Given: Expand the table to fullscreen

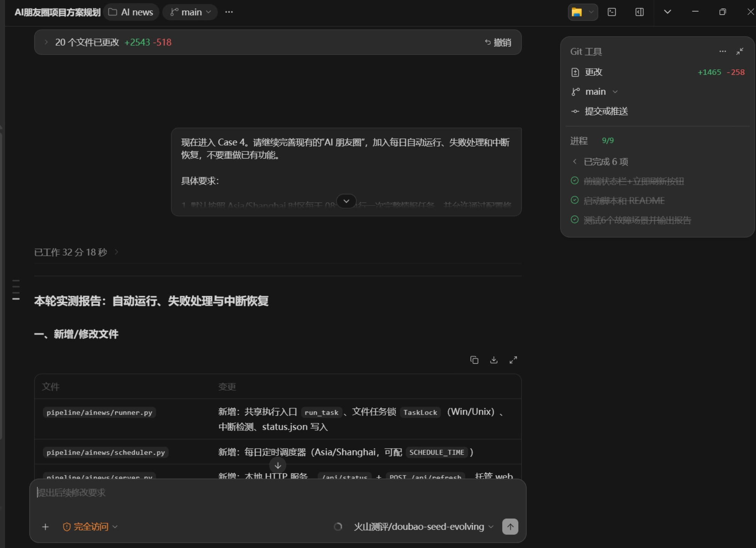Looking at the screenshot, I should click(513, 360).
